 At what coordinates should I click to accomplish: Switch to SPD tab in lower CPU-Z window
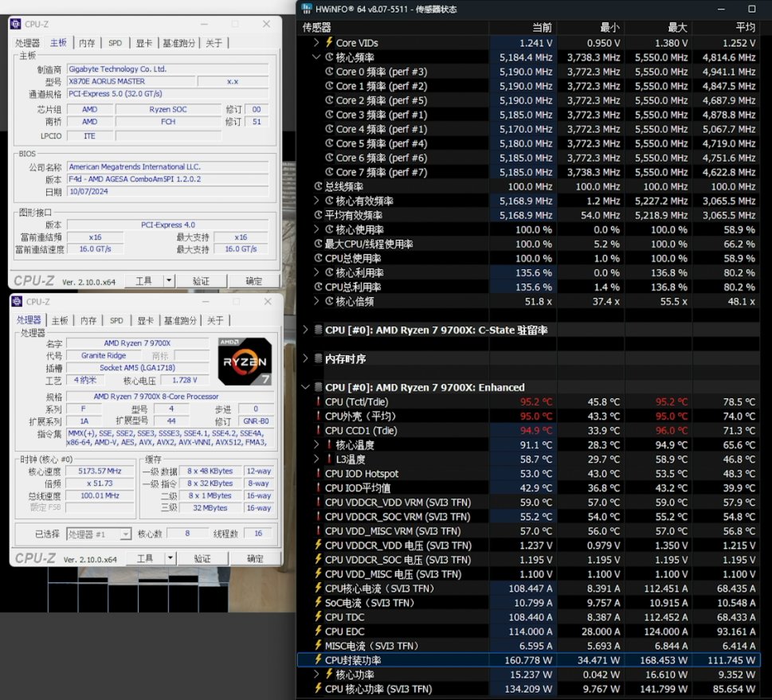116,320
